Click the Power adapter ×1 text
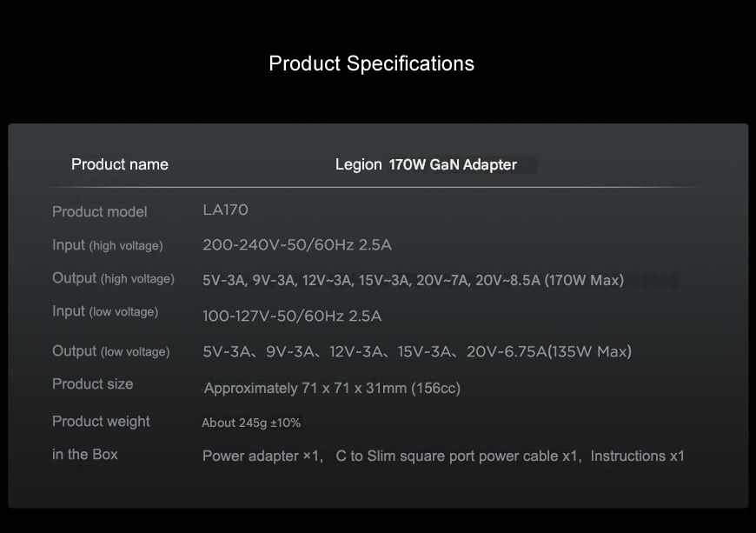Screen dimensions: 756x533 click(x=262, y=456)
